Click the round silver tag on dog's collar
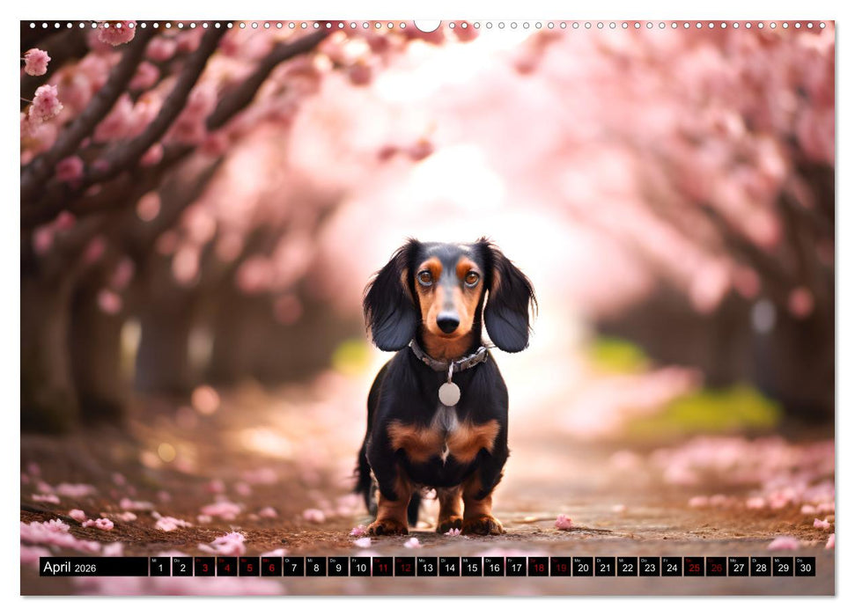This screenshot has width=855, height=616. [449, 393]
